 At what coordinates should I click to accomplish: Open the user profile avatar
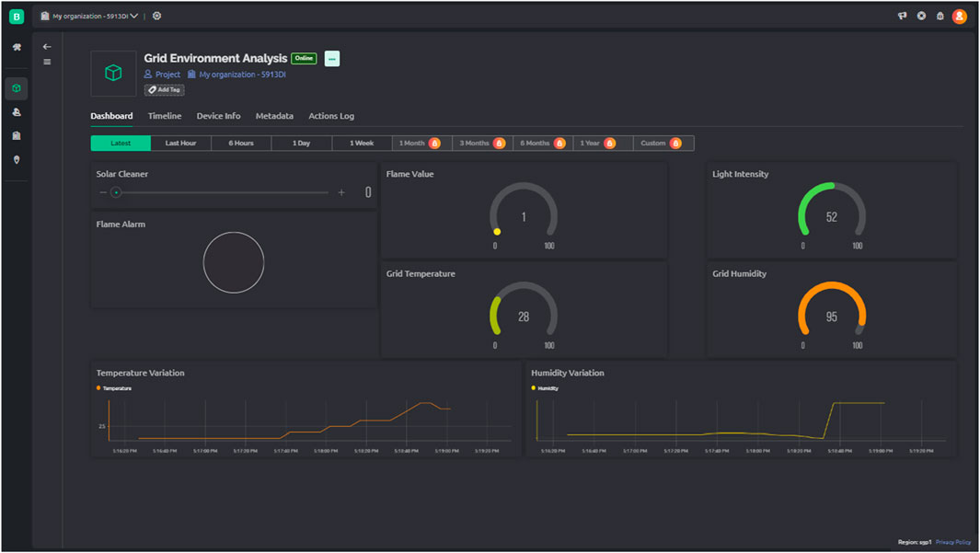click(960, 17)
